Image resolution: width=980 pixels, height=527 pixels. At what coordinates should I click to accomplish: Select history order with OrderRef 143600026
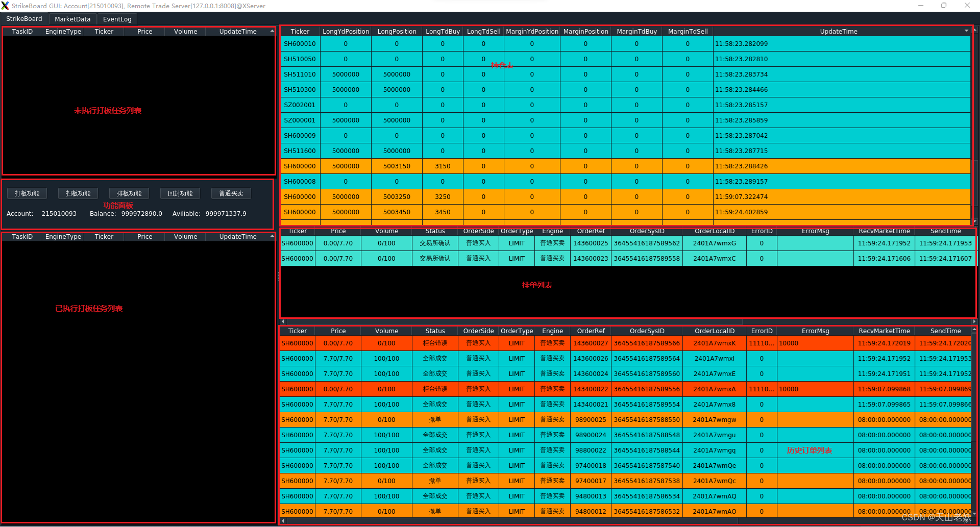(x=625, y=359)
